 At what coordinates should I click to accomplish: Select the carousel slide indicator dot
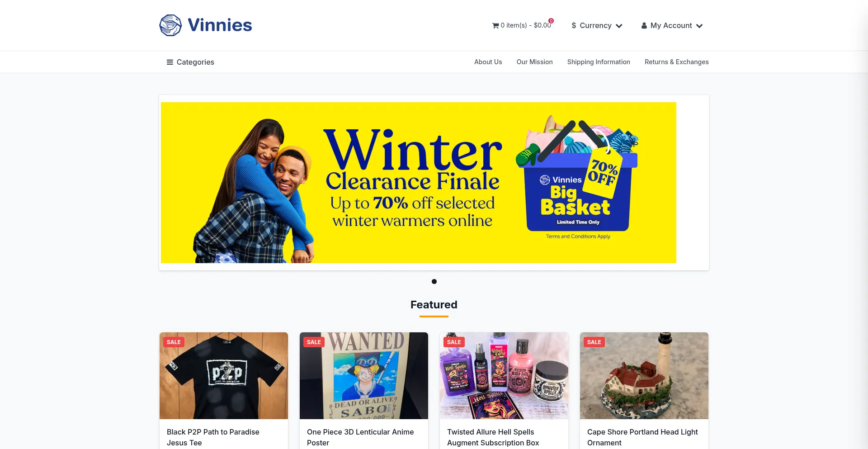point(434,282)
